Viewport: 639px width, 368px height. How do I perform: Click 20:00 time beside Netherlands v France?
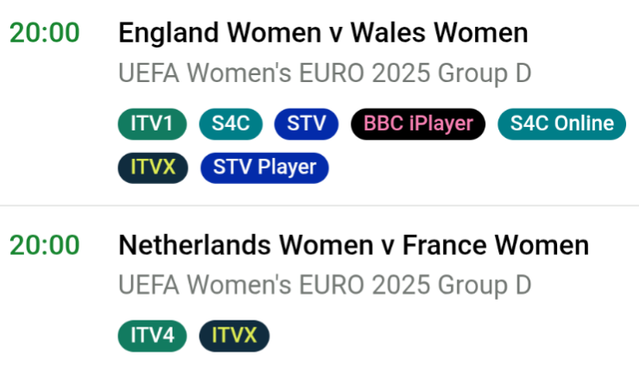point(44,246)
